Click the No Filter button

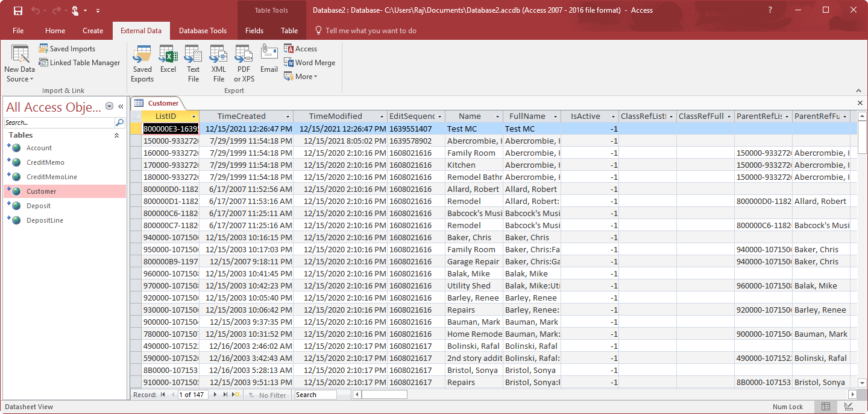[x=267, y=395]
